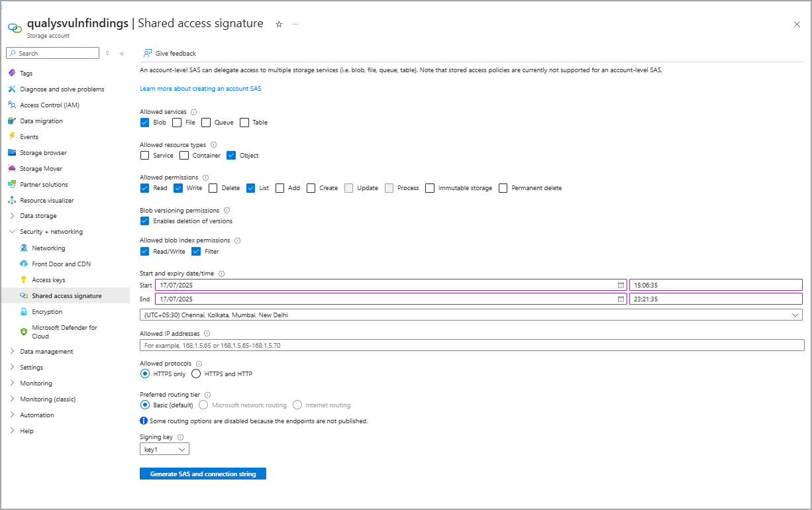Click info icon next to Allowed services
Image resolution: width=812 pixels, height=510 pixels.
[193, 112]
